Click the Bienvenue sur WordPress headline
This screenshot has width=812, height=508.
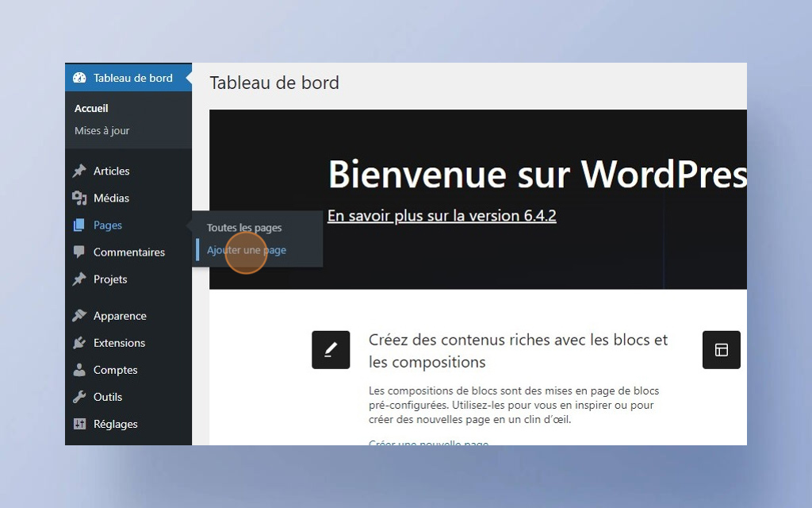(x=538, y=174)
